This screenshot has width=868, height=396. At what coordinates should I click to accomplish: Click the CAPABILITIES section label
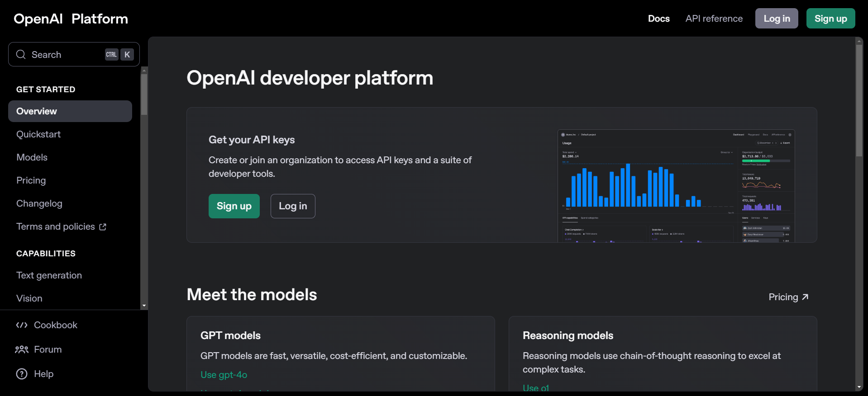click(x=46, y=254)
